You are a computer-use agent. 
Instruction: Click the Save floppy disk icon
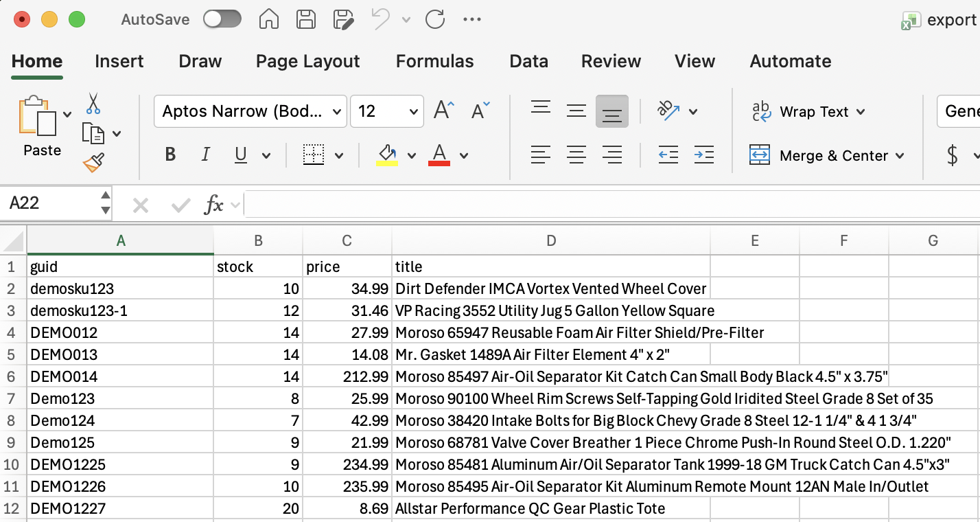coord(306,19)
